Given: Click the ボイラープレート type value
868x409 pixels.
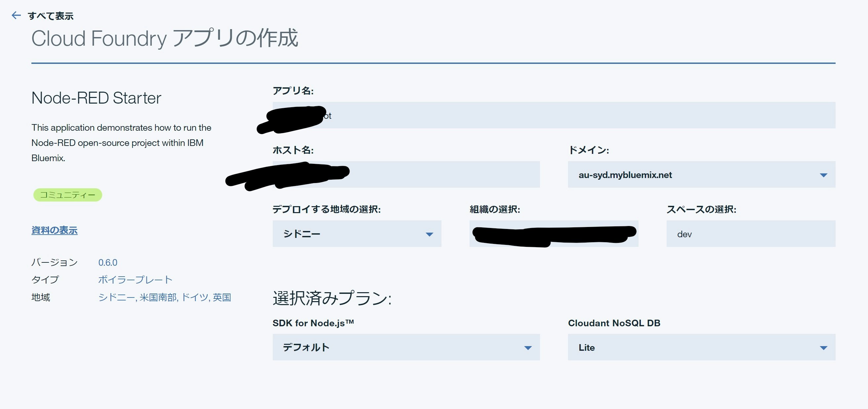Looking at the screenshot, I should (135, 280).
